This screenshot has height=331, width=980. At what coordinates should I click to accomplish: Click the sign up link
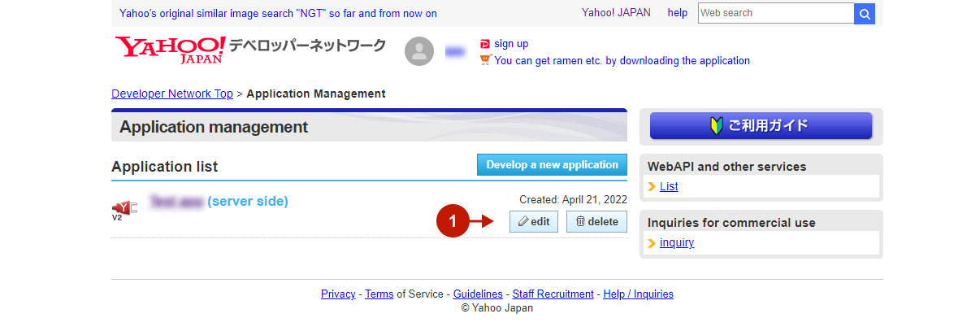coord(511,44)
